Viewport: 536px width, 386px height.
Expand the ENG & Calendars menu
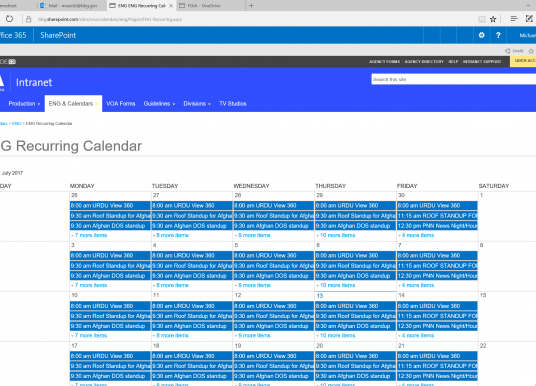point(73,104)
